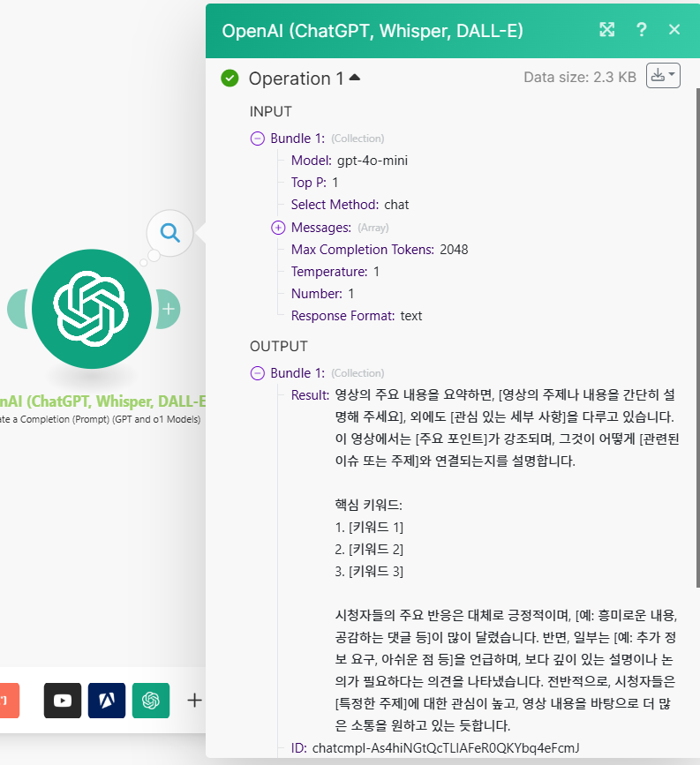Click the green success check icon
The image size is (700, 765).
pos(230,78)
